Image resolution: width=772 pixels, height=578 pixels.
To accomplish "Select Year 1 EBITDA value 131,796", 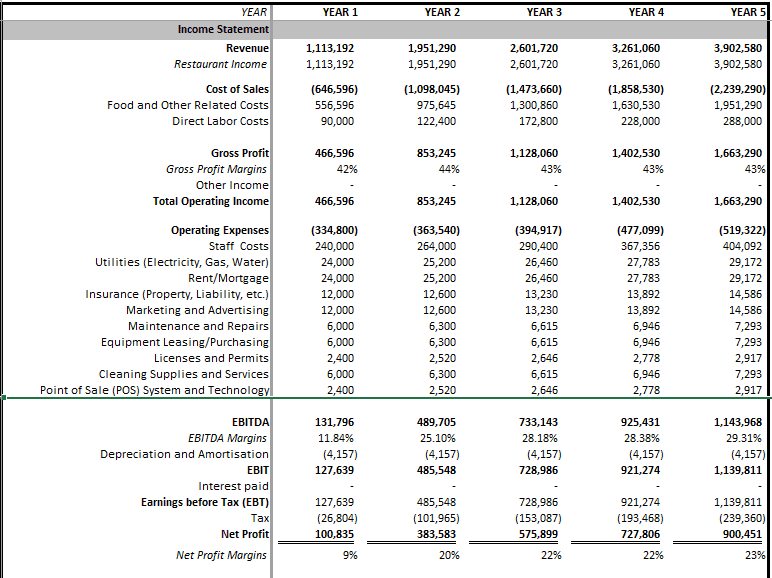I will tap(335, 422).
